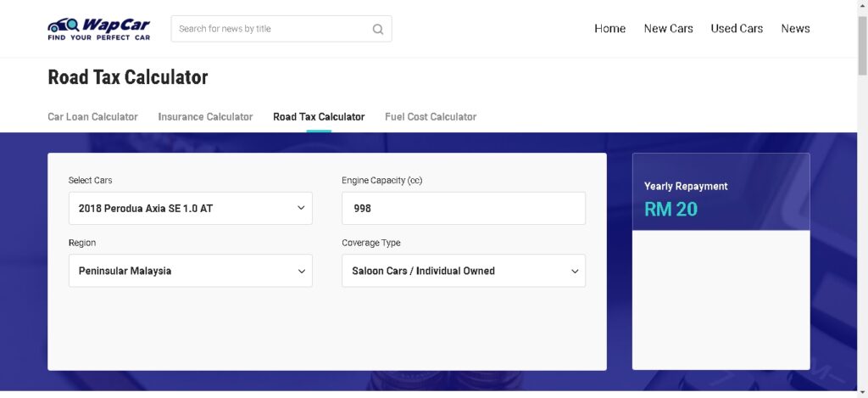
Task: Go to Used Cars page
Action: click(737, 28)
